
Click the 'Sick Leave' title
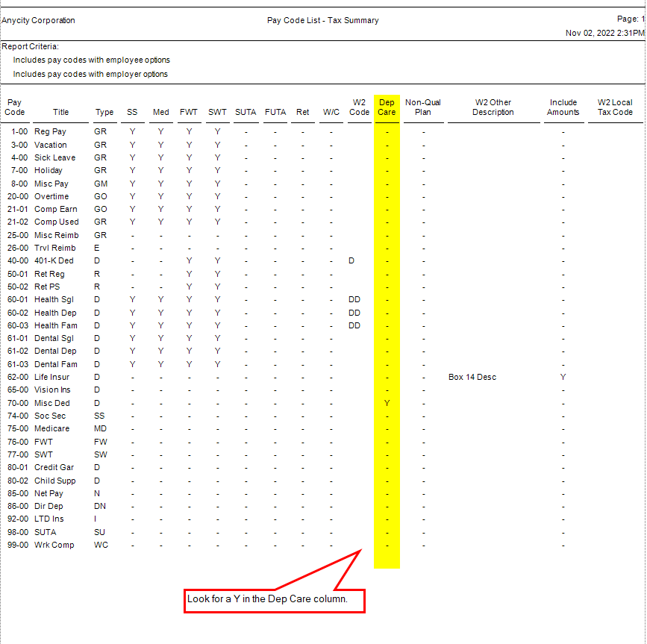pyautogui.click(x=55, y=157)
